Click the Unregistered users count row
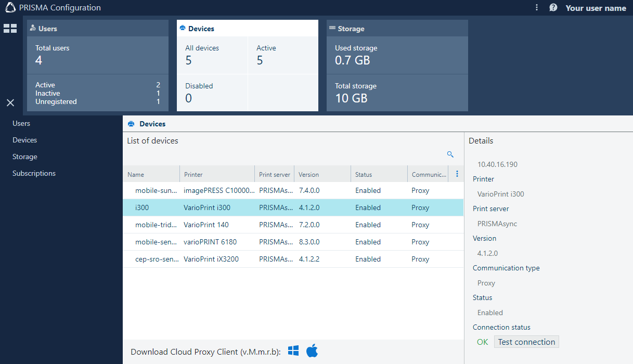 click(98, 101)
